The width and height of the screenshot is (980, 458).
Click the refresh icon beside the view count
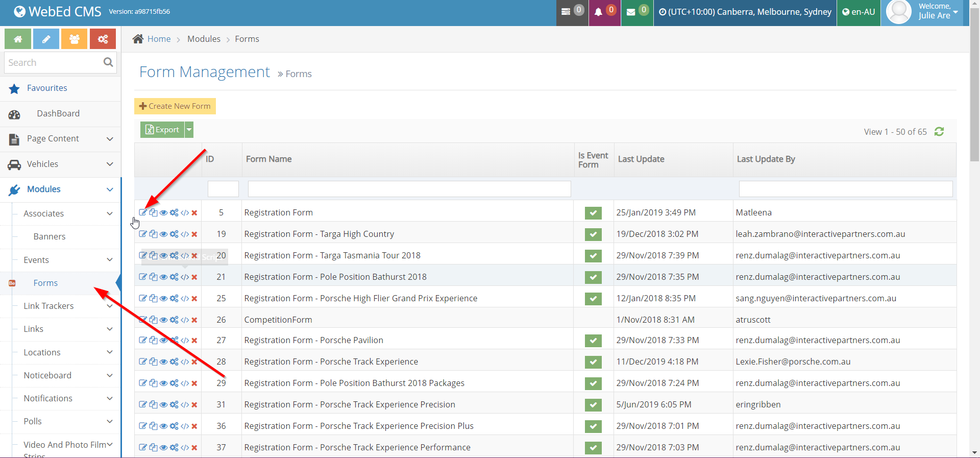click(939, 132)
